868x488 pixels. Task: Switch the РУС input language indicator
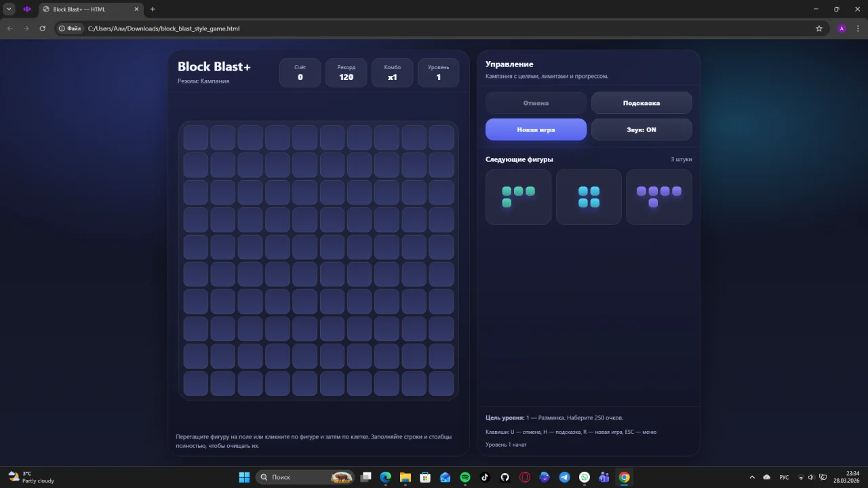tap(784, 477)
